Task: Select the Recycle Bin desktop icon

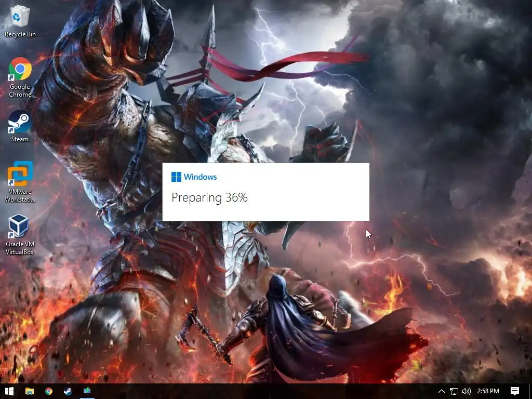Action: (20, 21)
